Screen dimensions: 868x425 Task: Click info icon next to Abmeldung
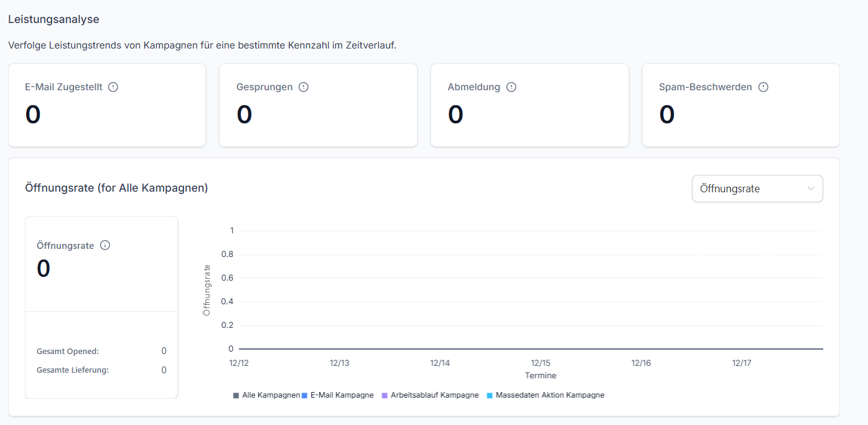click(x=511, y=87)
